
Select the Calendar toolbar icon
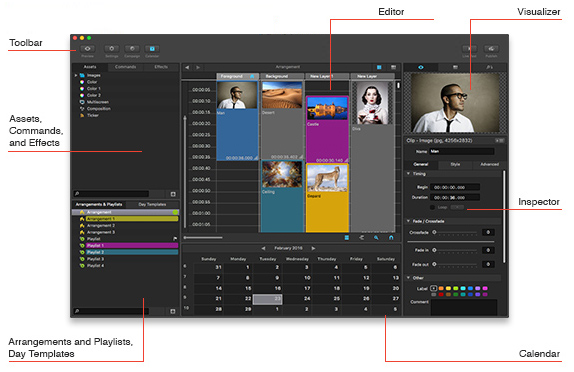click(x=152, y=49)
